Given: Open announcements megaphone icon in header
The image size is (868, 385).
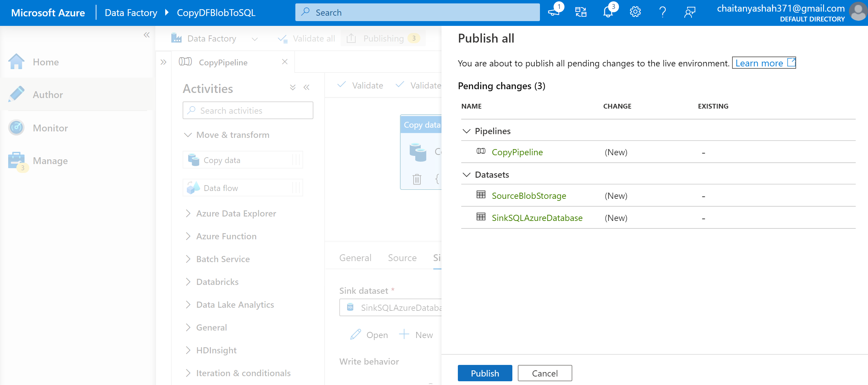Looking at the screenshot, I should pyautogui.click(x=554, y=12).
